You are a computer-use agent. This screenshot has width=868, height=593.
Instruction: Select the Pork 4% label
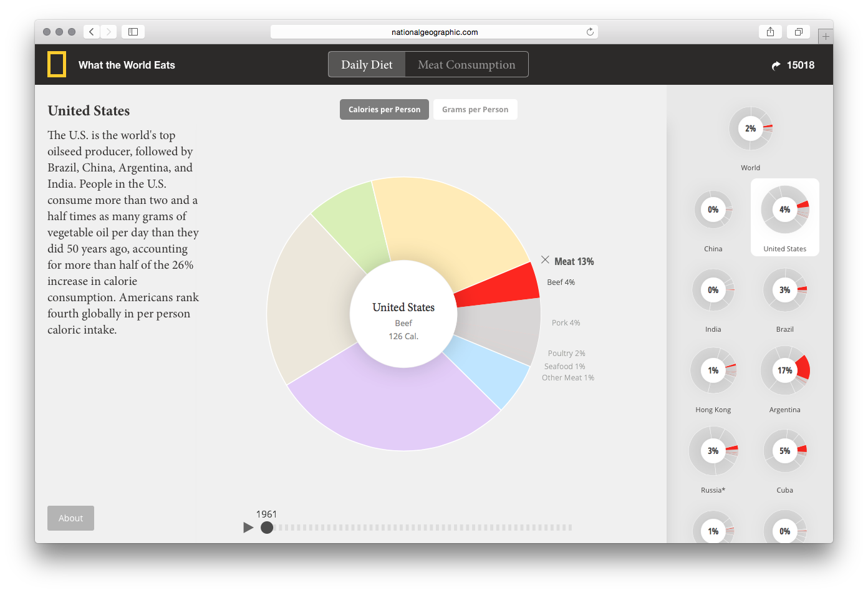(566, 323)
